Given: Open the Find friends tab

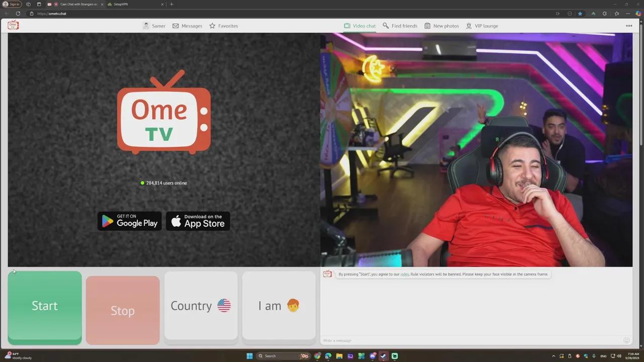Looking at the screenshot, I should pos(400,26).
